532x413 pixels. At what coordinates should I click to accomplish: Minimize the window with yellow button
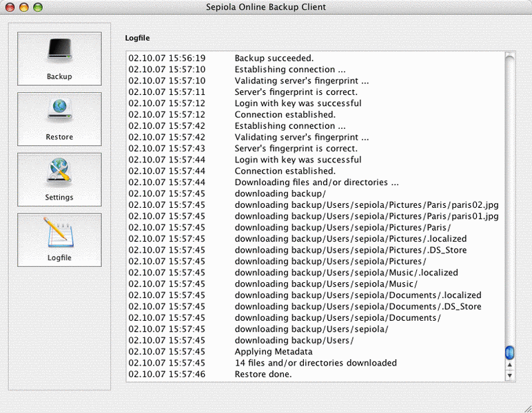point(24,7)
